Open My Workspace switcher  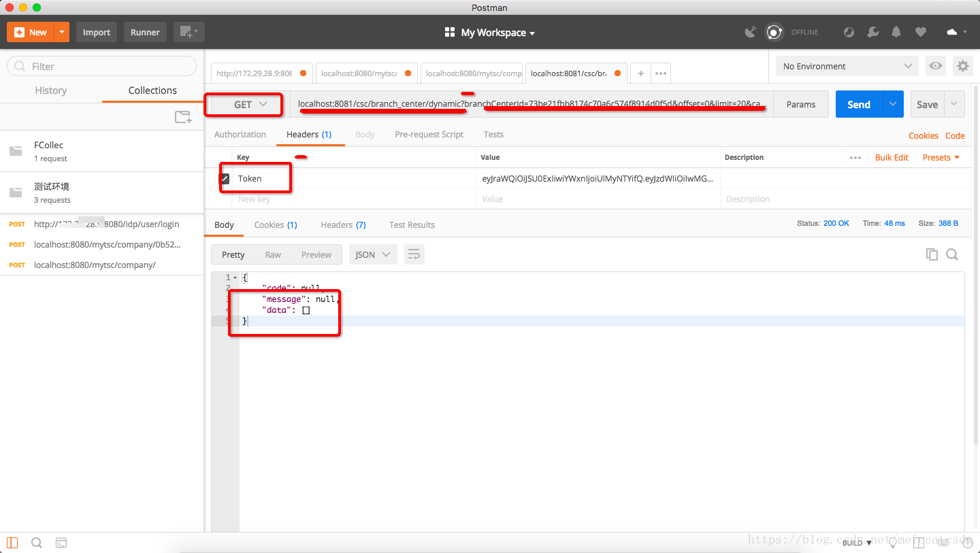pyautogui.click(x=490, y=33)
